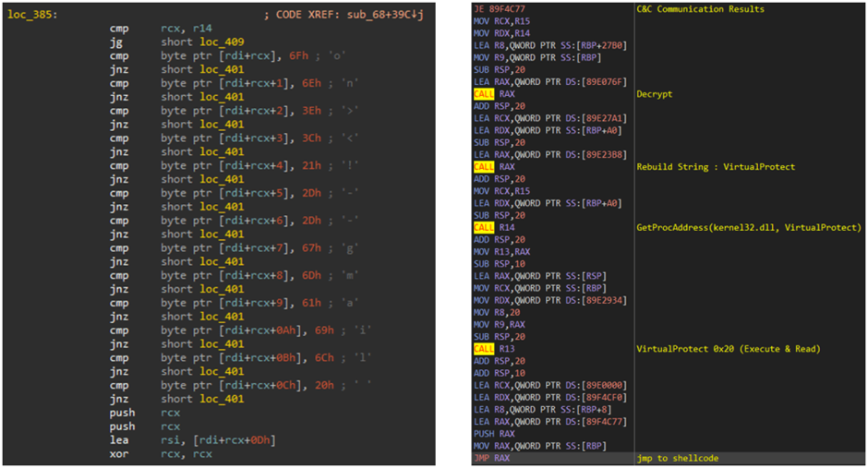Select the compare with 21h '!' line
This screenshot has height=468, width=868.
pos(235,165)
